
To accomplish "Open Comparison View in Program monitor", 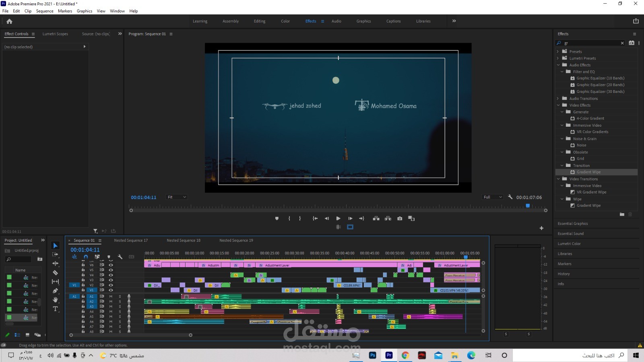I will (x=411, y=218).
